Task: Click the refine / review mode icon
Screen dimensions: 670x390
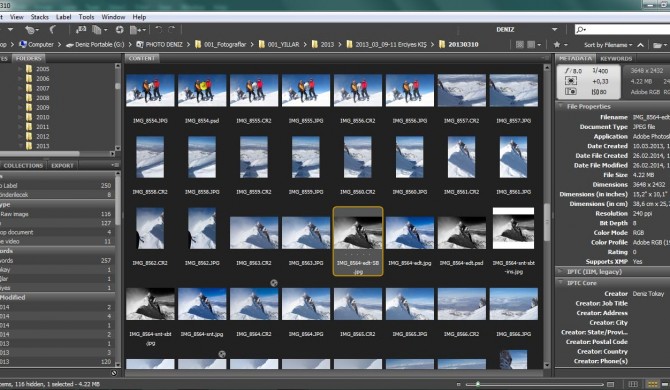Action: coord(97,29)
